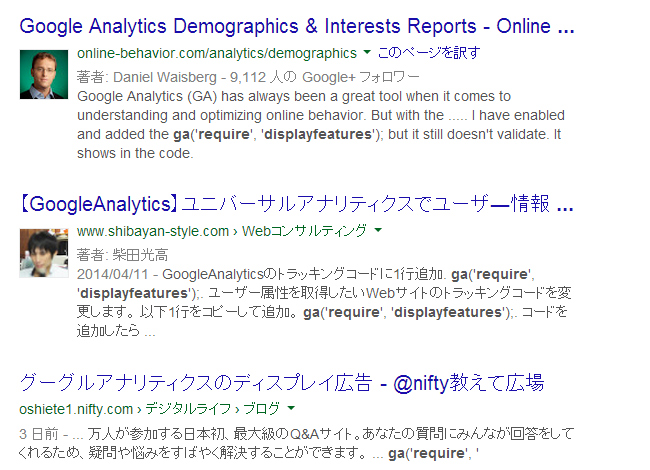Expand dropdown arrow after ブログ breadcrumb

pos(291,408)
